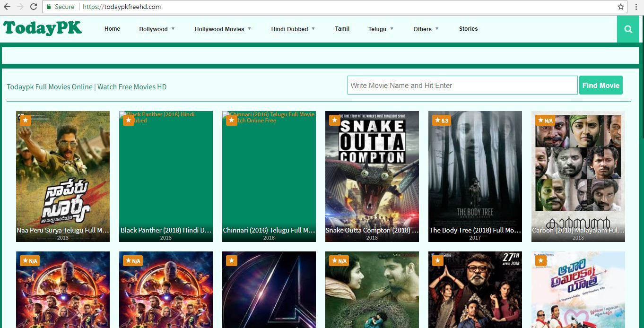The width and height of the screenshot is (644, 328).
Task: Expand the Bollywood dropdown menu
Action: coord(157,29)
